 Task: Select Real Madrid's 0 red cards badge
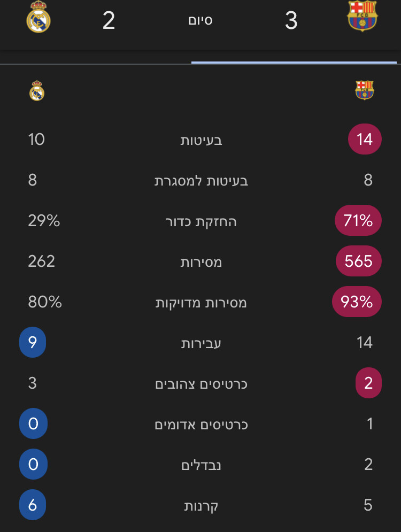coord(33,424)
